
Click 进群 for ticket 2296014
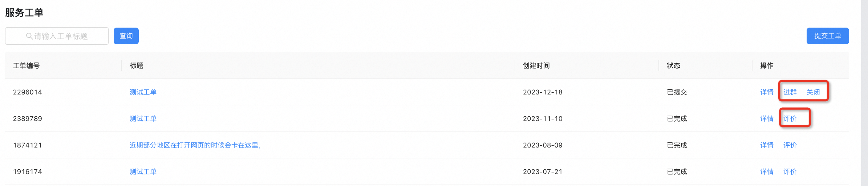pyautogui.click(x=790, y=92)
